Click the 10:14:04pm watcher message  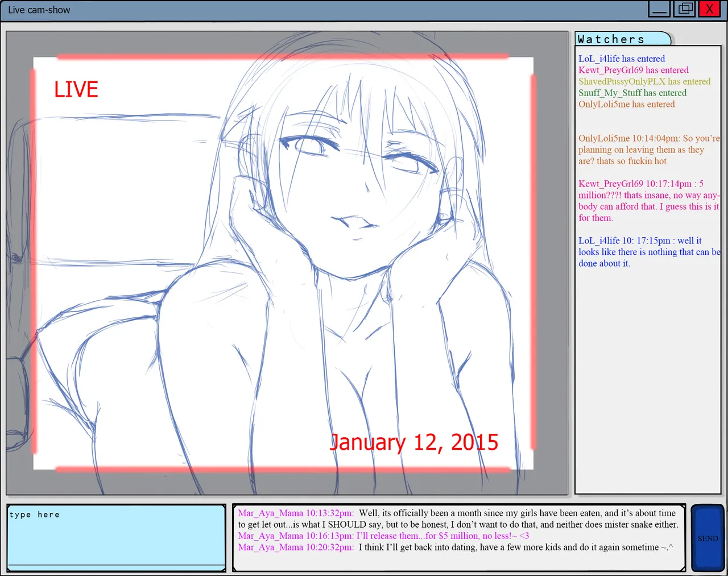click(649, 150)
